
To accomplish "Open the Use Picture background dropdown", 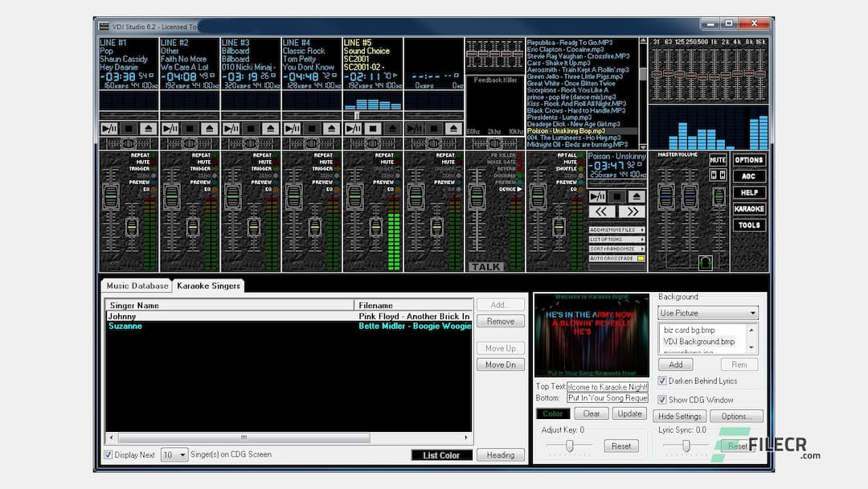I will pyautogui.click(x=752, y=313).
